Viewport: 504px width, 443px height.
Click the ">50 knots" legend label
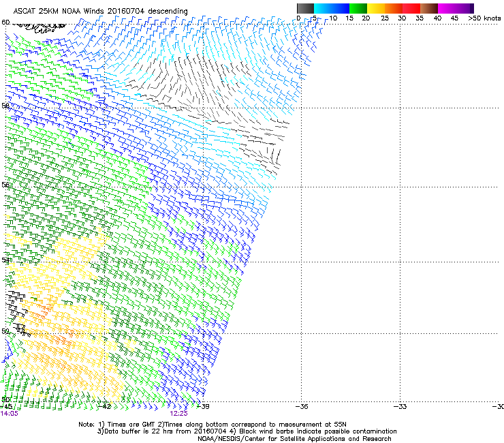point(484,18)
